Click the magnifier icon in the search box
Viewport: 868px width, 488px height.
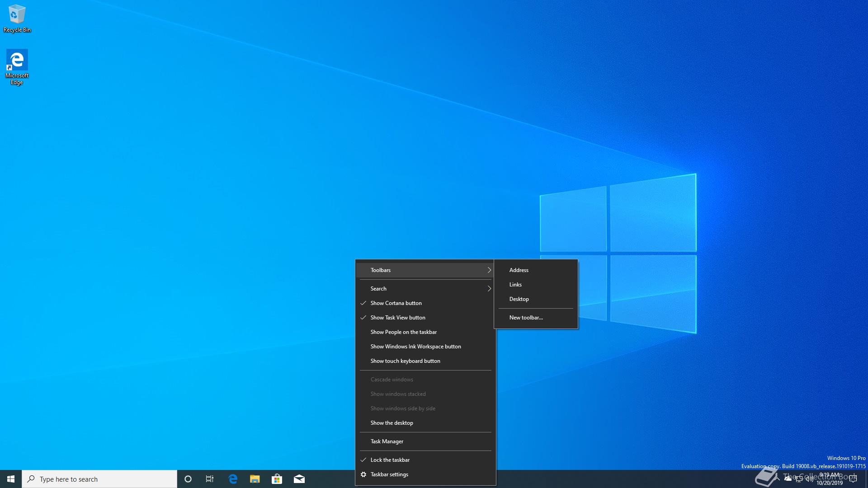tap(31, 479)
